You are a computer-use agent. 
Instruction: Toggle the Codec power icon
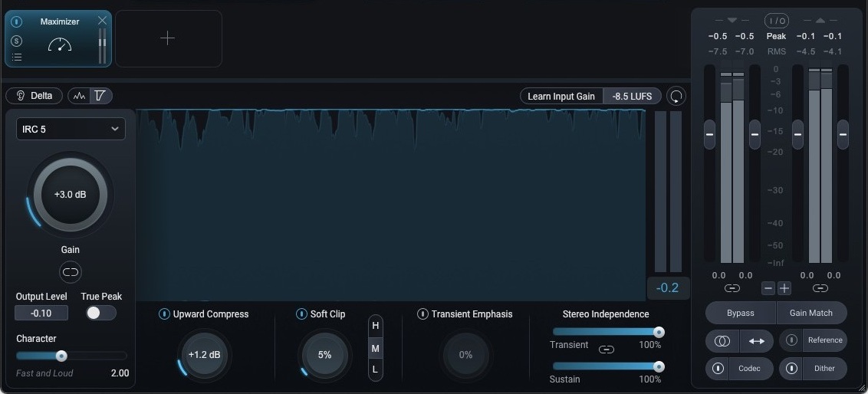point(718,369)
